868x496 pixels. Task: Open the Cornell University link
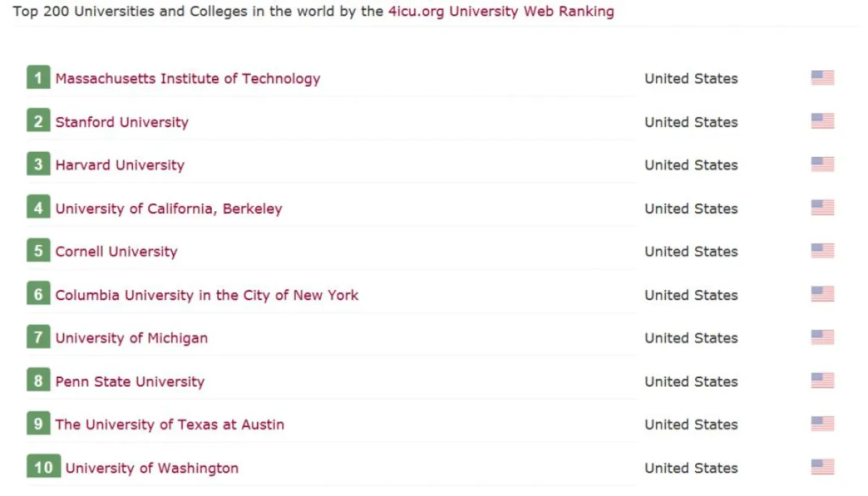(116, 252)
